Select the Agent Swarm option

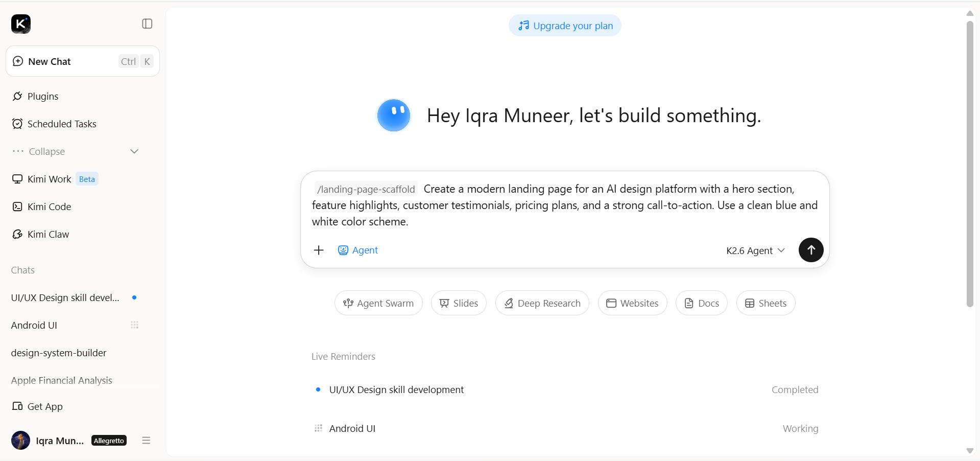378,303
